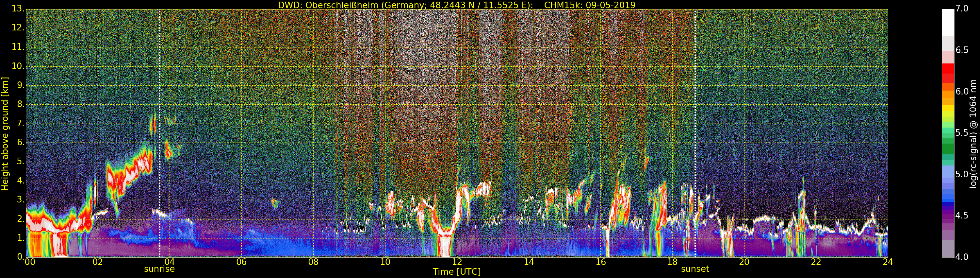Click the x-axis tick label '04'
The width and height of the screenshot is (980, 278).
click(170, 262)
